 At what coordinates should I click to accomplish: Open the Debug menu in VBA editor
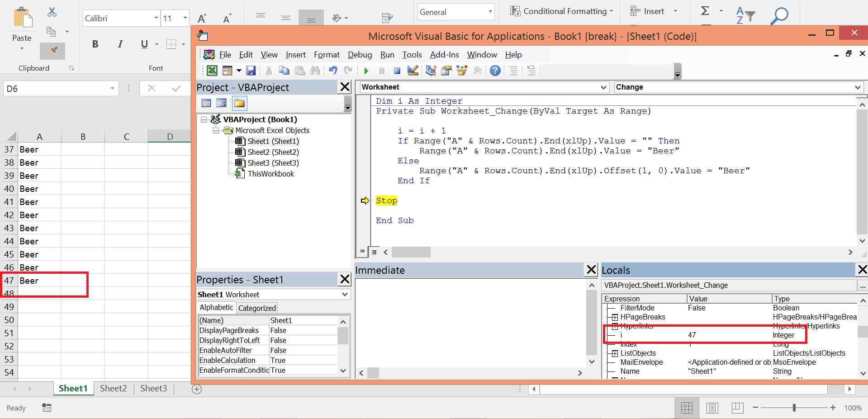pyautogui.click(x=360, y=55)
